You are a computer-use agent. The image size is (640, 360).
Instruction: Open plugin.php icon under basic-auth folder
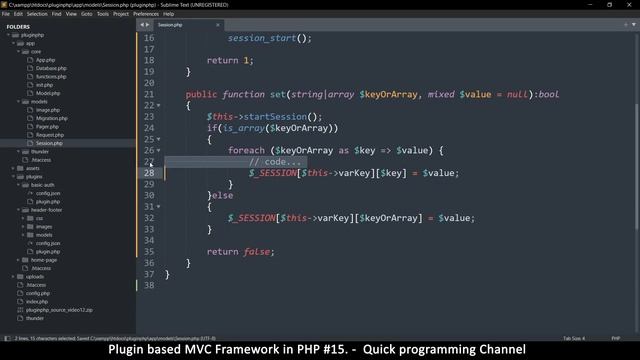30,202
